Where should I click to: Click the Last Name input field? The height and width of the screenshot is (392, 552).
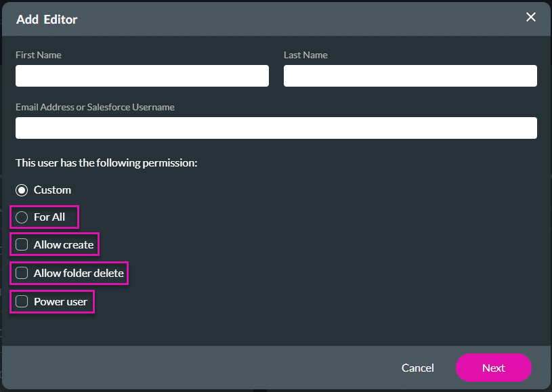tap(409, 76)
